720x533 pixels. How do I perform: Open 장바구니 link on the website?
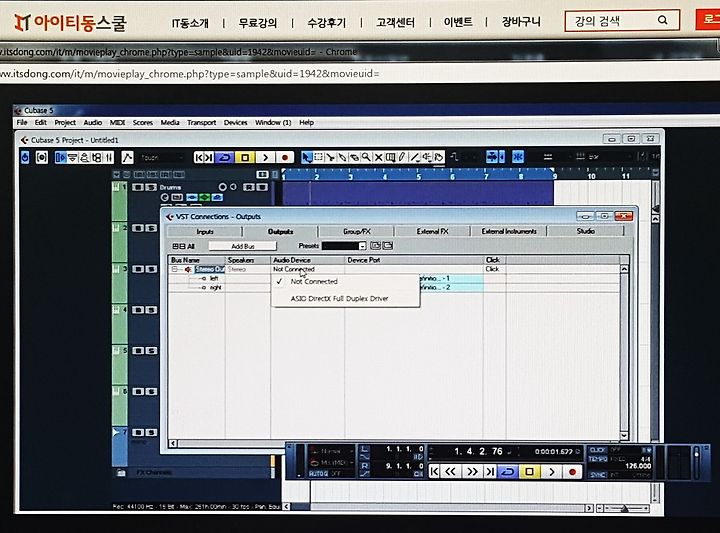pos(521,22)
